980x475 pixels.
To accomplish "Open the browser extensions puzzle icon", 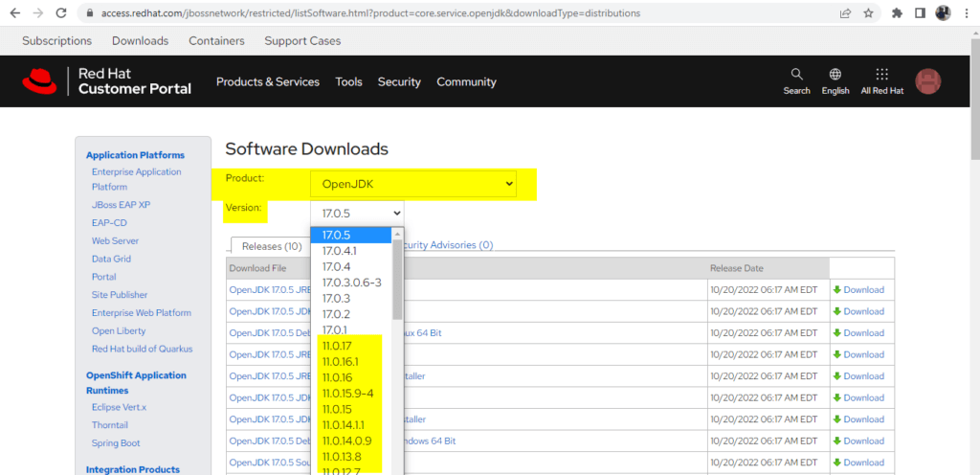I will click(x=898, y=12).
